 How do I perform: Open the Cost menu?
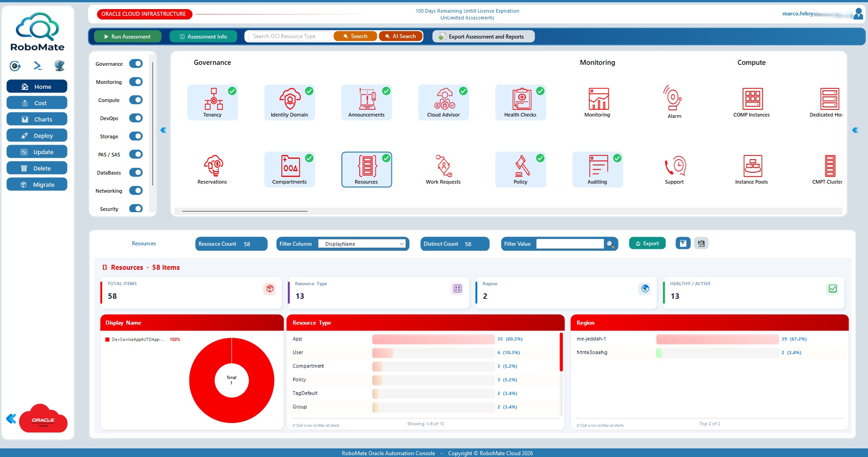[x=37, y=103]
